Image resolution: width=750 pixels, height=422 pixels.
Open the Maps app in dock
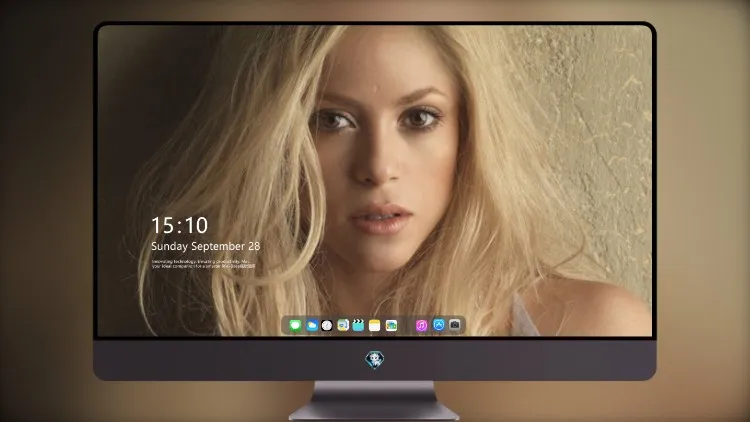342,325
